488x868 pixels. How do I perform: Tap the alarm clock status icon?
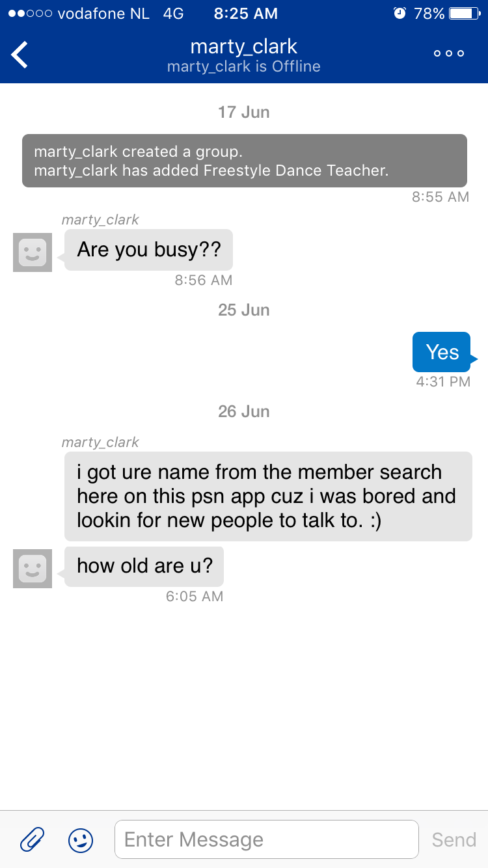(x=400, y=13)
